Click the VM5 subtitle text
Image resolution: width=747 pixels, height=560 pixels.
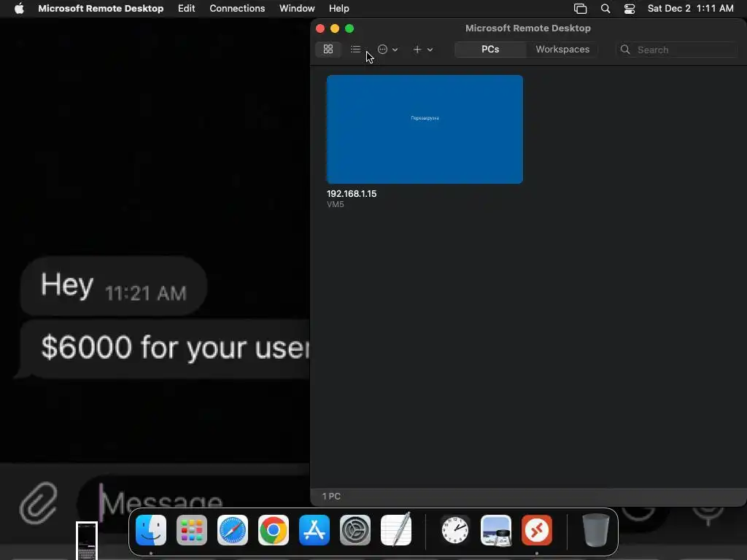(336, 204)
